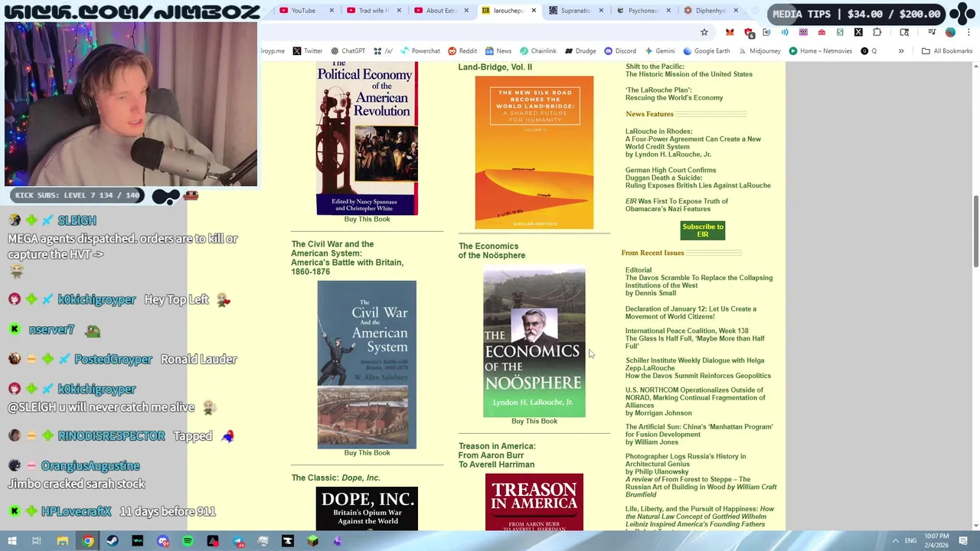Open the Drudge bookmark

tap(580, 51)
